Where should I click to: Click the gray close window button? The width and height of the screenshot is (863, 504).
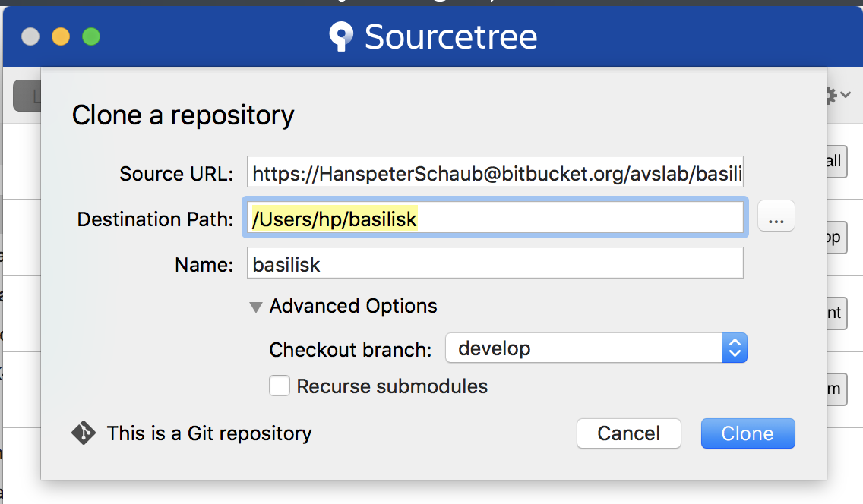(x=30, y=36)
